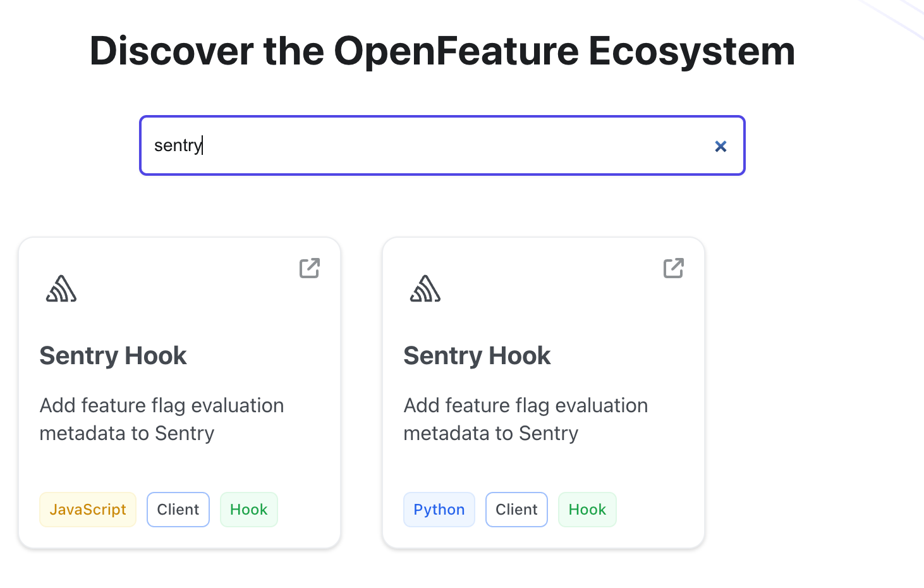Click Sentry logo on the Python card
This screenshot has height=588, width=924.
pyautogui.click(x=425, y=289)
